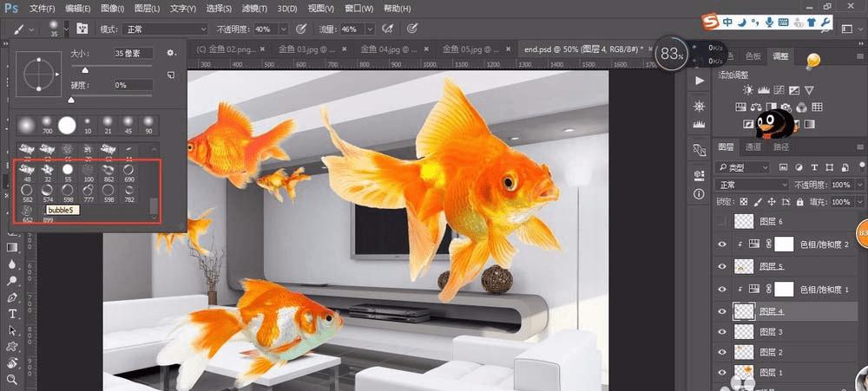Lock all for the selected layer
868x391 pixels.
(x=800, y=202)
